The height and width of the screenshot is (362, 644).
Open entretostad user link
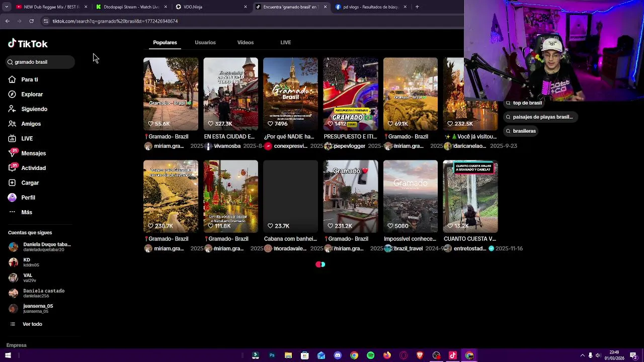tap(470, 249)
